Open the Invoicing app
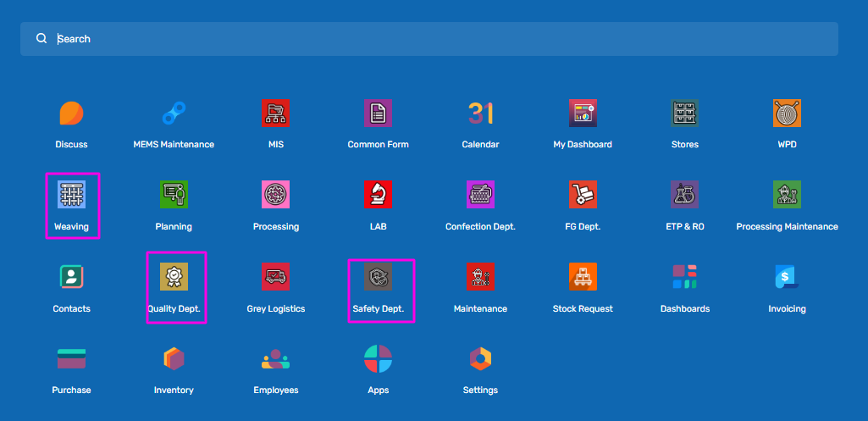The width and height of the screenshot is (868, 421). [x=787, y=277]
